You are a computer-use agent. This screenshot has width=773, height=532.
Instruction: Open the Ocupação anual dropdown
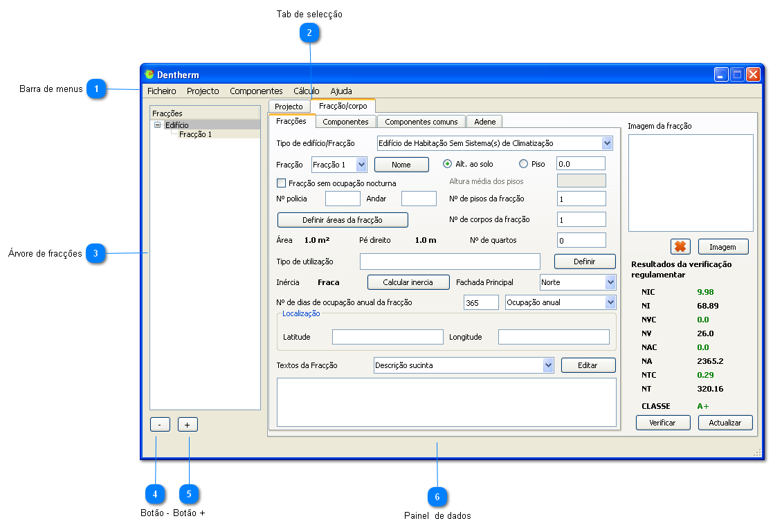pos(610,302)
